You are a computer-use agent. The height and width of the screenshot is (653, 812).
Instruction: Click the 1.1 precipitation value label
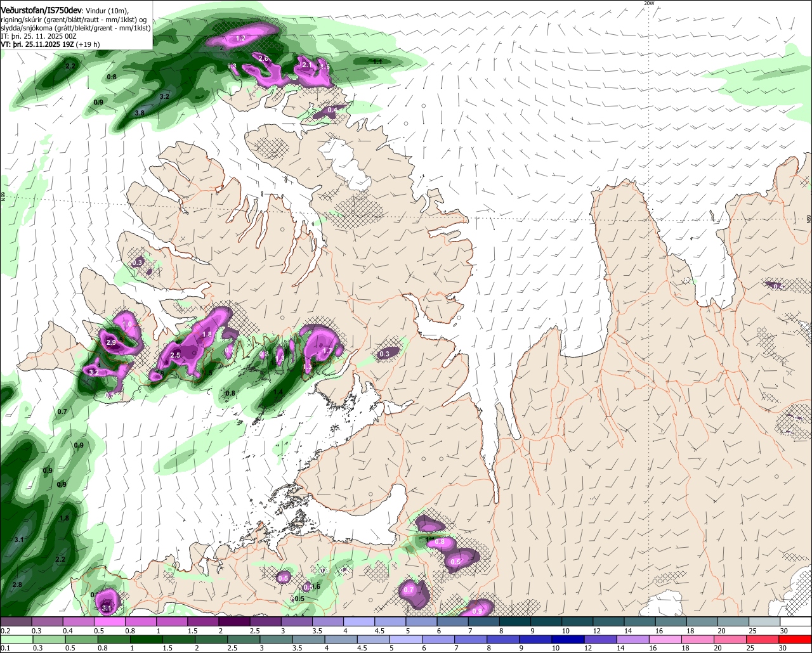point(377,61)
